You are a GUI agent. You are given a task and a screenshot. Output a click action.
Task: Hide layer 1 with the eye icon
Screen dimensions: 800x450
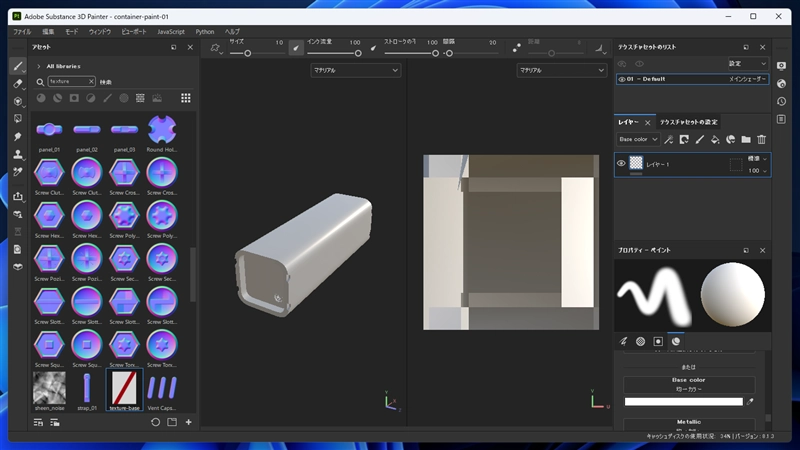621,163
